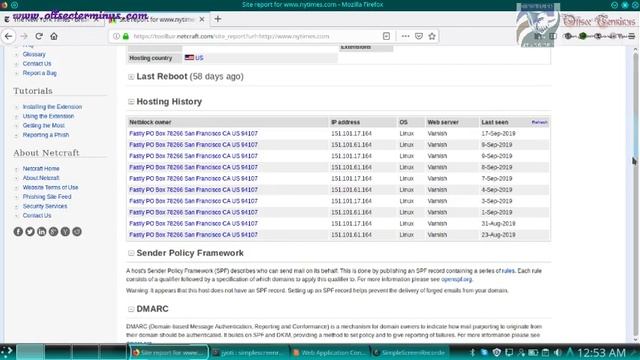Open Contact Us link below Security Services
This screenshot has height=360, width=640.
[x=37, y=215]
